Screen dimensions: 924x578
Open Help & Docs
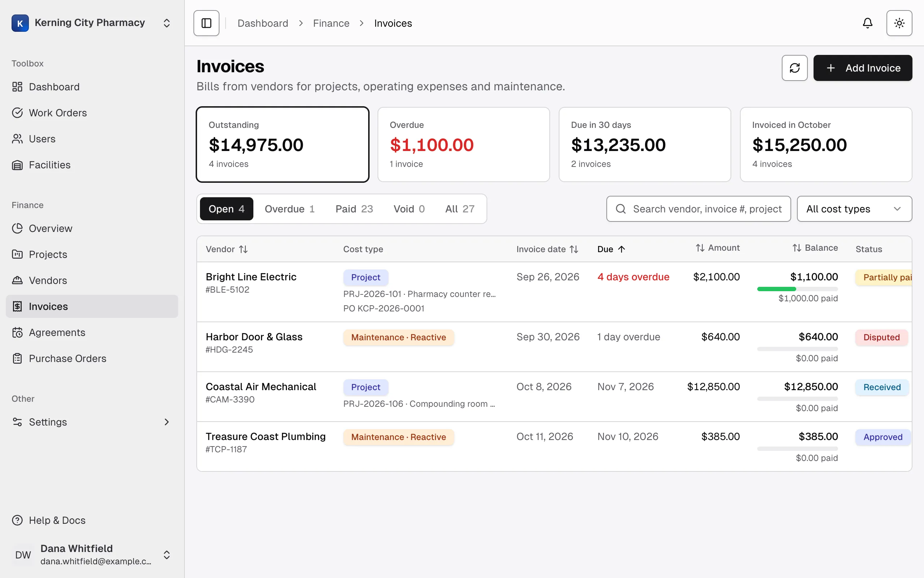pyautogui.click(x=92, y=520)
